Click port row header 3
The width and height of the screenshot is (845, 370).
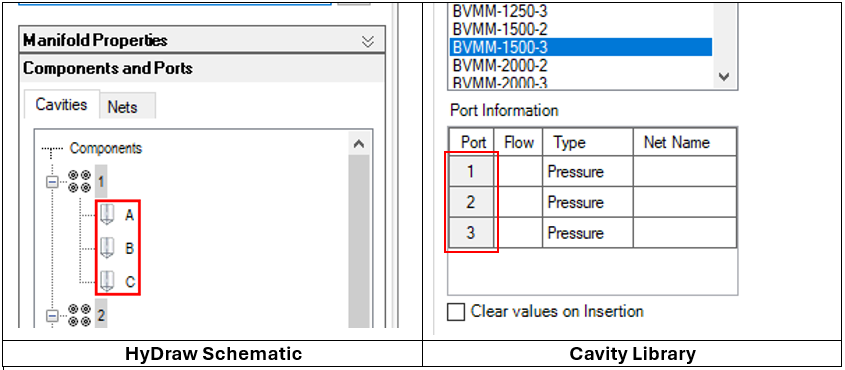[471, 233]
